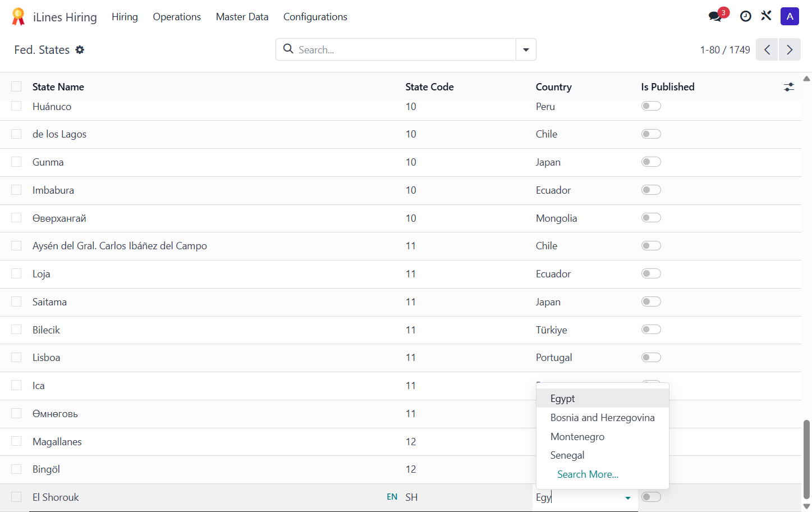Click the Aysén del Gral. Carlos Ibáñez row name

click(120, 246)
